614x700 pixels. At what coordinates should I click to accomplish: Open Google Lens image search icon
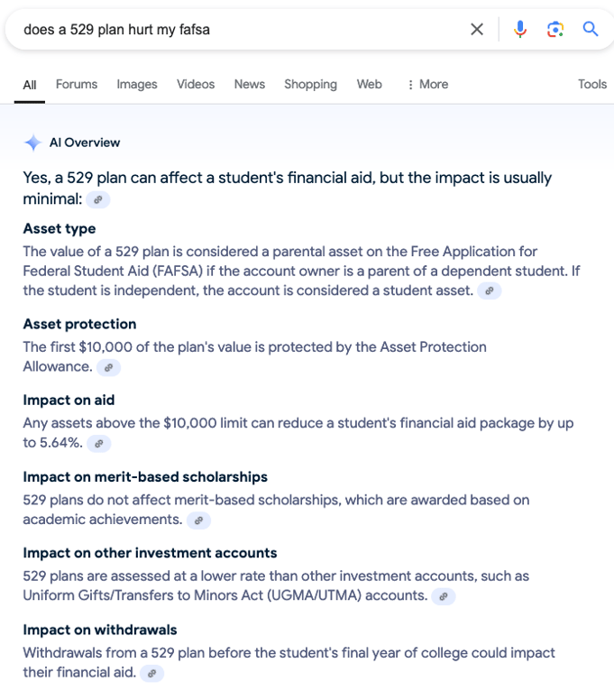pyautogui.click(x=555, y=30)
